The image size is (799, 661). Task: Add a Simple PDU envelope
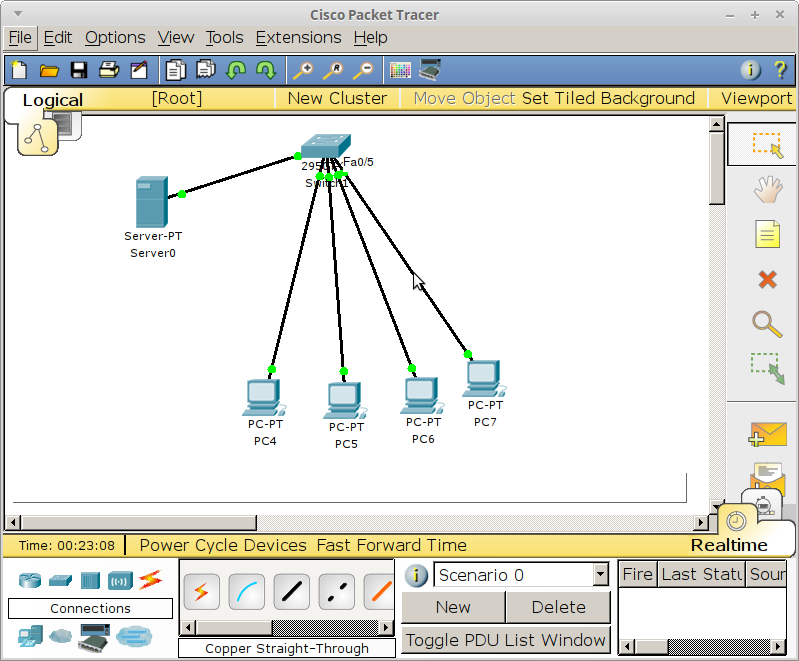(x=767, y=435)
